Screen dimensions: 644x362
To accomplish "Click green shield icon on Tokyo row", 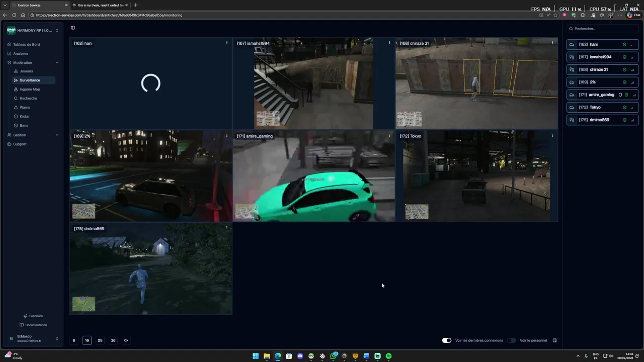I will 625,107.
